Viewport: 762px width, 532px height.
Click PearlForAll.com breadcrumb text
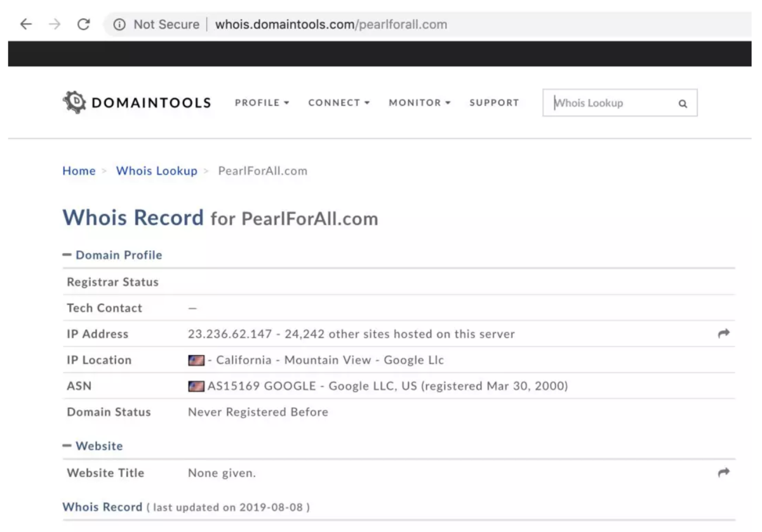click(262, 171)
